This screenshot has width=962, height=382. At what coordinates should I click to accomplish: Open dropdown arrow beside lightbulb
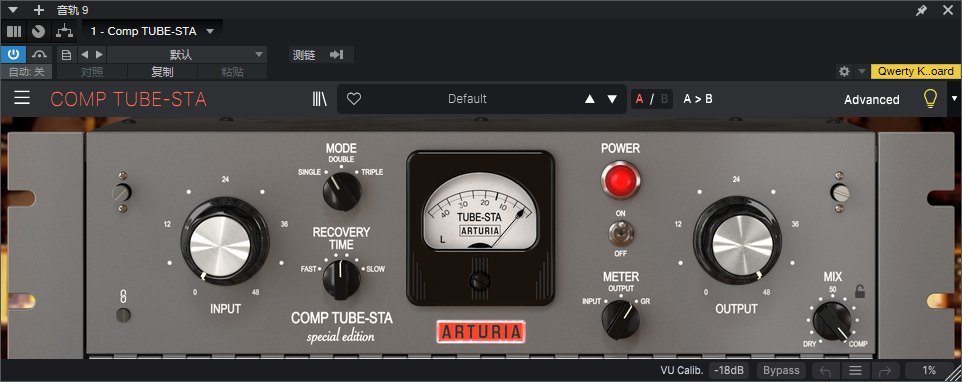pyautogui.click(x=954, y=98)
